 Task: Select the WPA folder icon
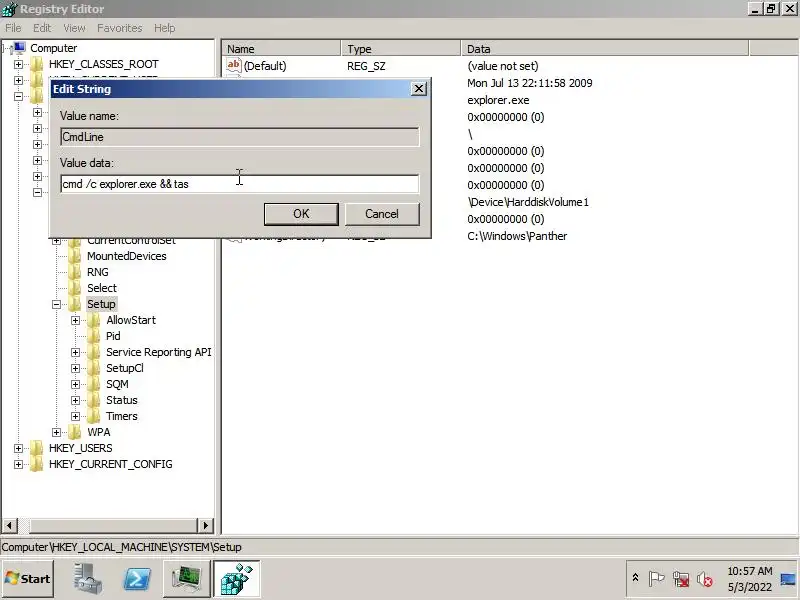coord(75,432)
